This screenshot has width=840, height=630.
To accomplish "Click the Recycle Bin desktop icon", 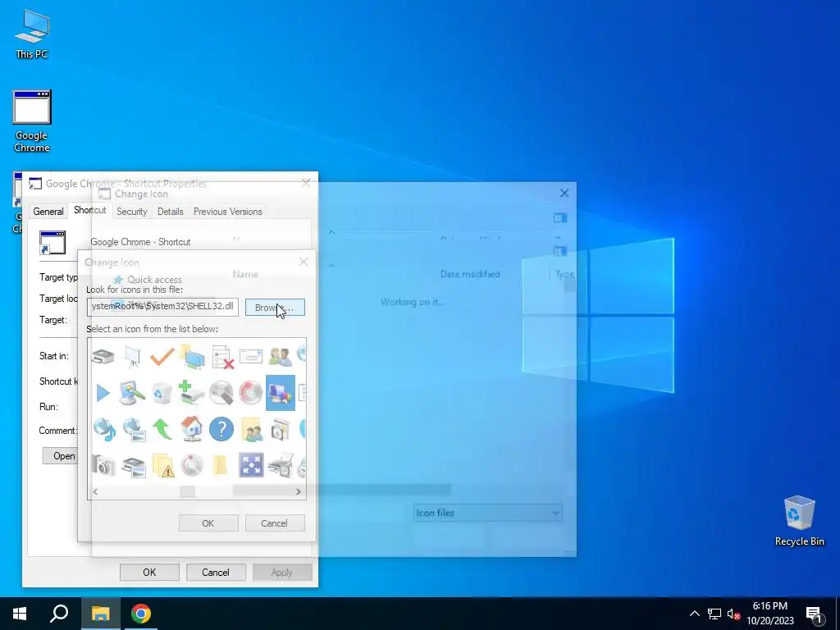I will [x=799, y=521].
